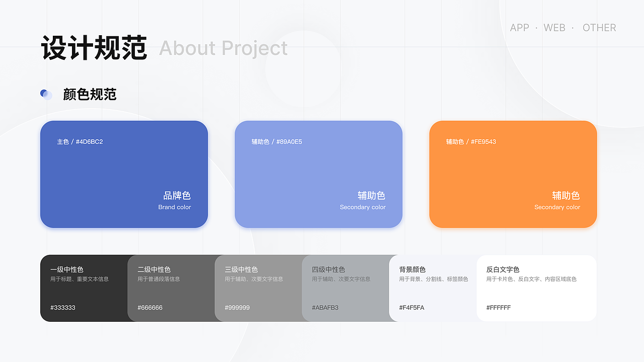Click the 二级中性色 swatch title

coord(154,269)
